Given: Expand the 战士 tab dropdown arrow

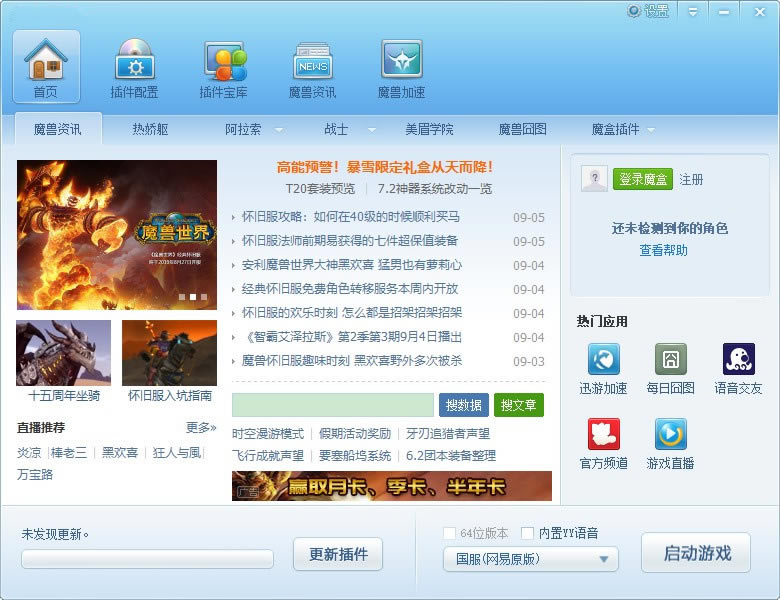Looking at the screenshot, I should click(x=372, y=130).
